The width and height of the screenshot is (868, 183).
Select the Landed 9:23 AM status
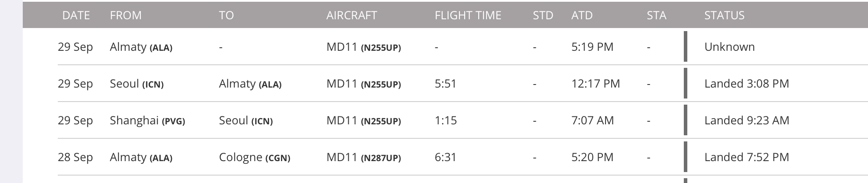[747, 120]
